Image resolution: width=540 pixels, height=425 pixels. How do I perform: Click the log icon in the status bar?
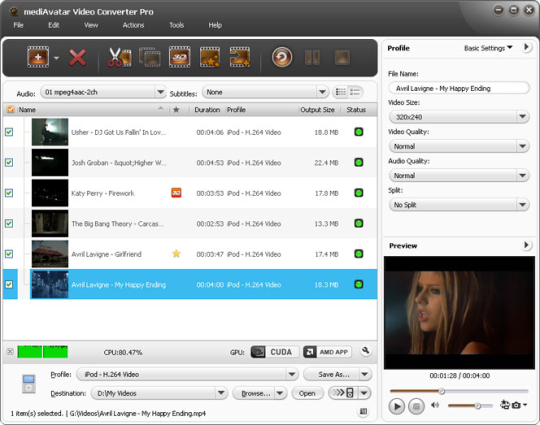coord(363,412)
